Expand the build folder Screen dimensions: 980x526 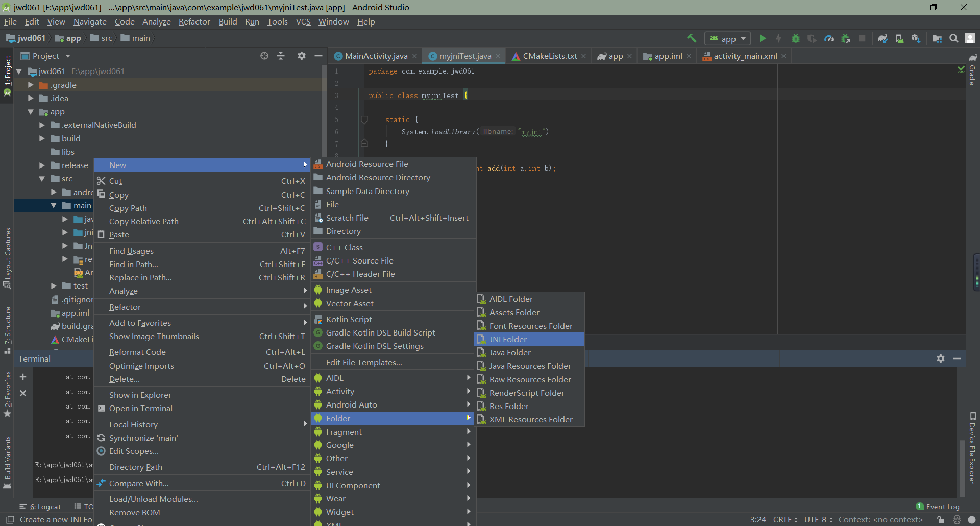pos(42,138)
